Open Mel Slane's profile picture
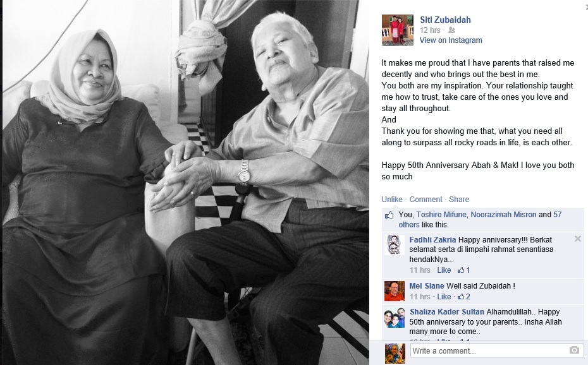 395,291
